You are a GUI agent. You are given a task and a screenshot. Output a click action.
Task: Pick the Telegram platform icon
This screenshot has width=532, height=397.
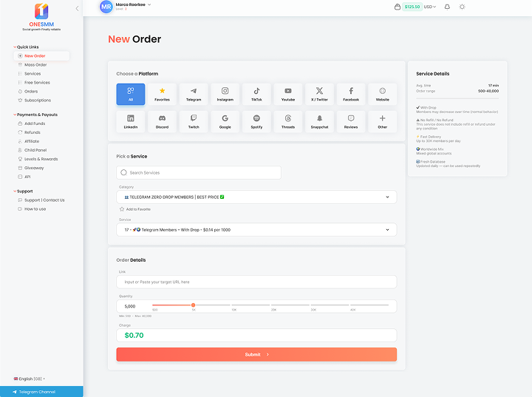[x=194, y=94]
